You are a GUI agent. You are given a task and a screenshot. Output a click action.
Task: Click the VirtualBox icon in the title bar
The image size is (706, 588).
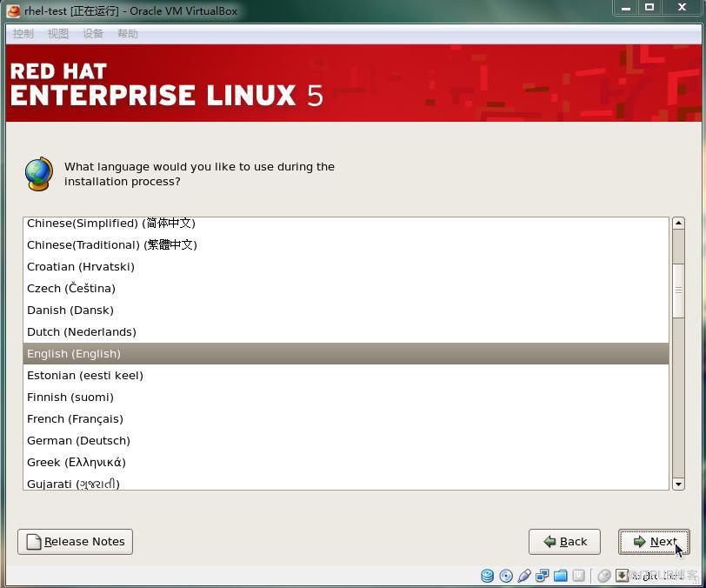pyautogui.click(x=14, y=10)
